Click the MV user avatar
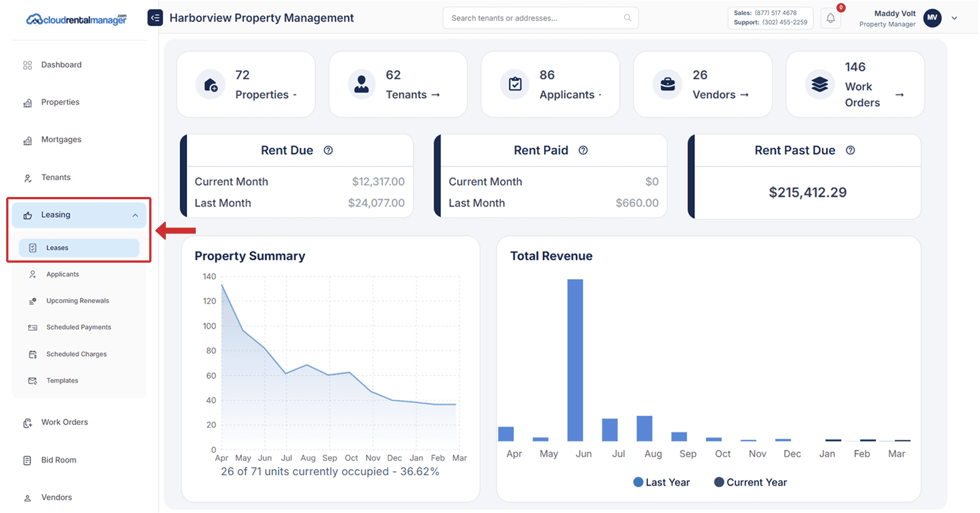 coord(932,18)
